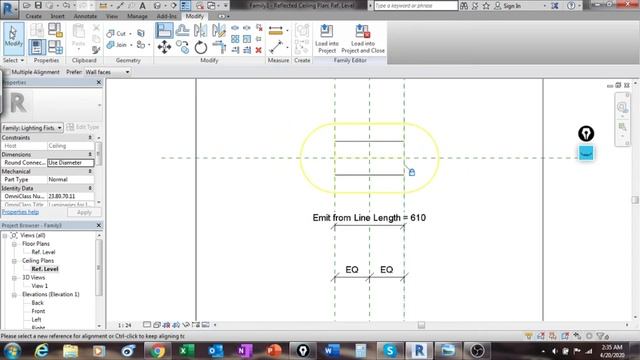Click the Cut geometry tool

[117, 33]
